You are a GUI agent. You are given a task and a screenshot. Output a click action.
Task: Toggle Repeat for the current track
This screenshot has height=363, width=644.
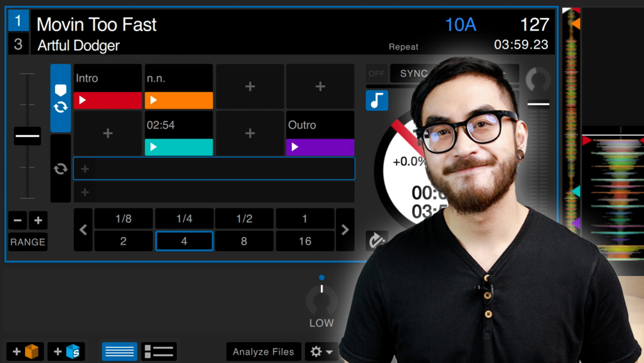[404, 47]
